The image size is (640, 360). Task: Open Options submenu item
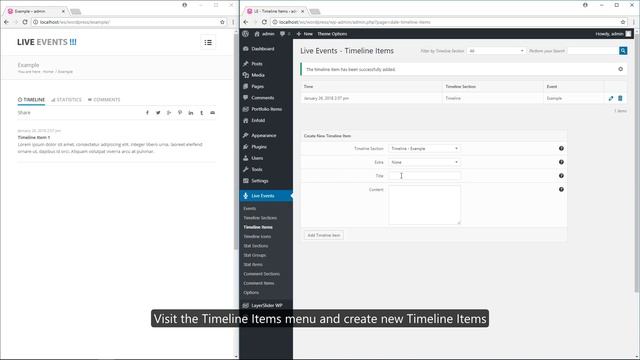[x=251, y=293]
